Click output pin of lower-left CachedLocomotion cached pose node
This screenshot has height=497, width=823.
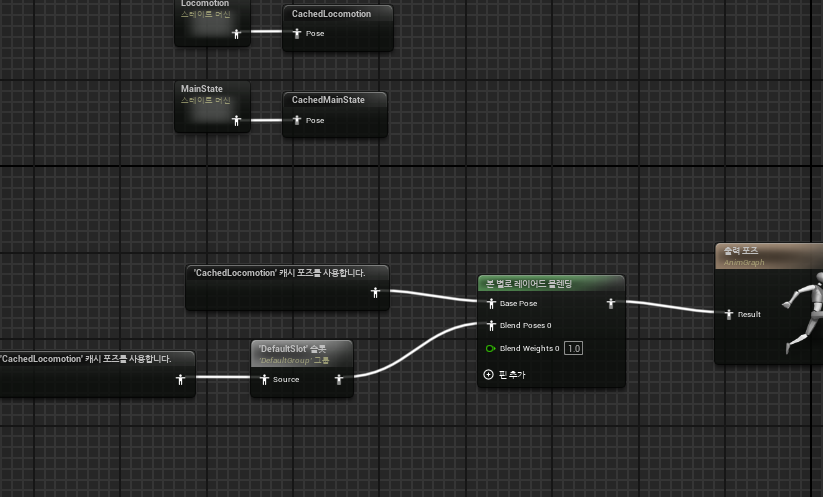181,379
